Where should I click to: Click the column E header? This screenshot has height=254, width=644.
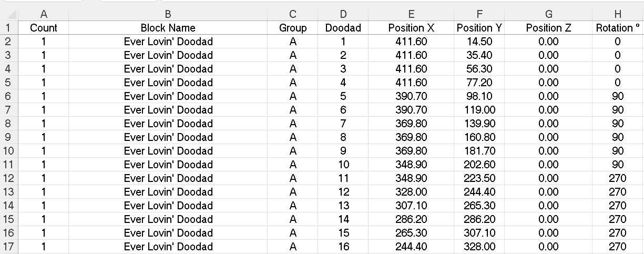click(411, 14)
